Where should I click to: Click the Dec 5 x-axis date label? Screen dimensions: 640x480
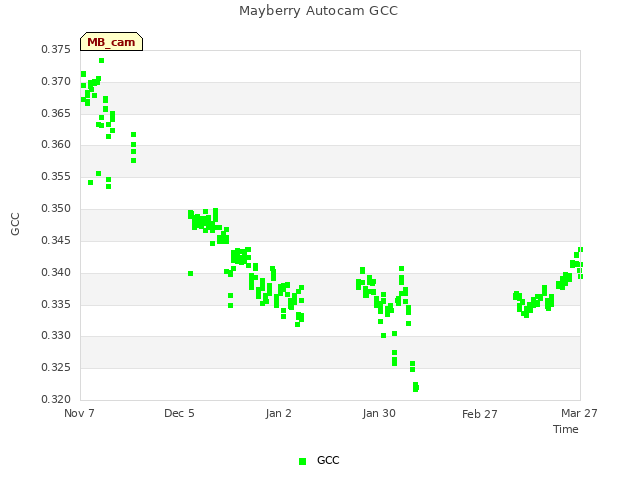click(179, 413)
